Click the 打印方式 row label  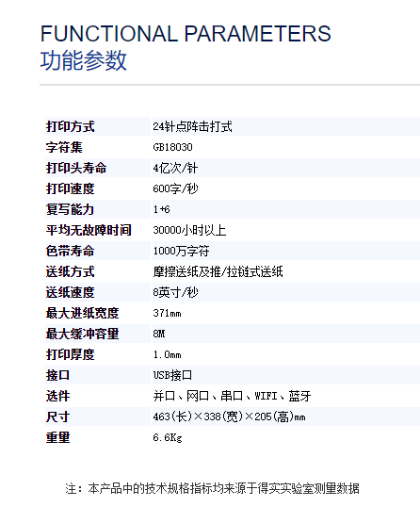(71, 127)
